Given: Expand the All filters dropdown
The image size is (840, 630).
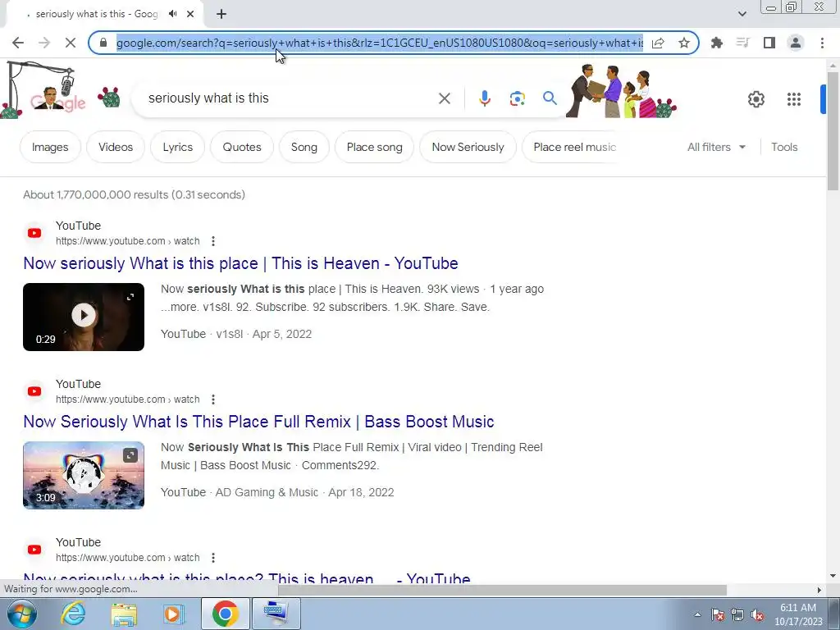Looking at the screenshot, I should [716, 147].
